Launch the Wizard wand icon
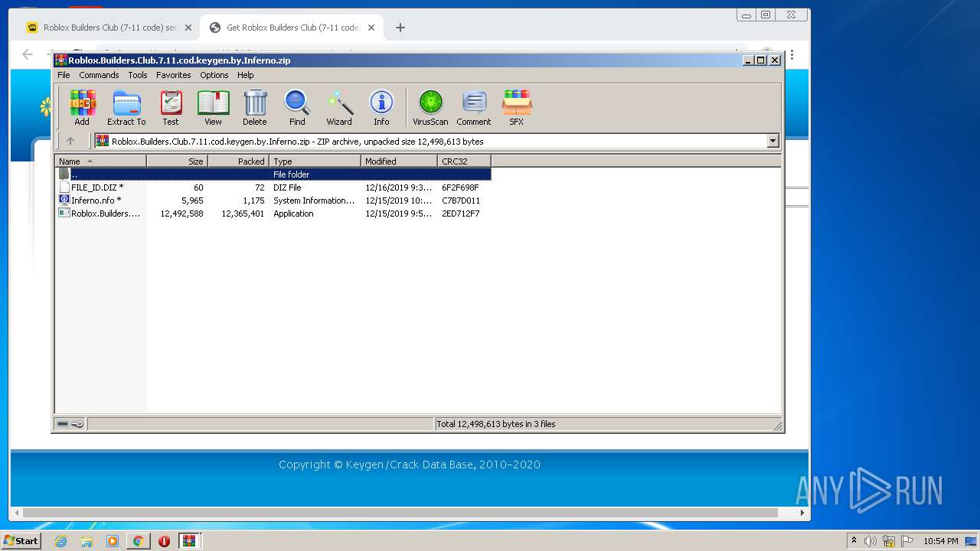This screenshot has height=551, width=980. [339, 107]
